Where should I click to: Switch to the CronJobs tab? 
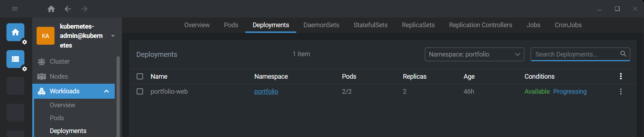tap(568, 25)
